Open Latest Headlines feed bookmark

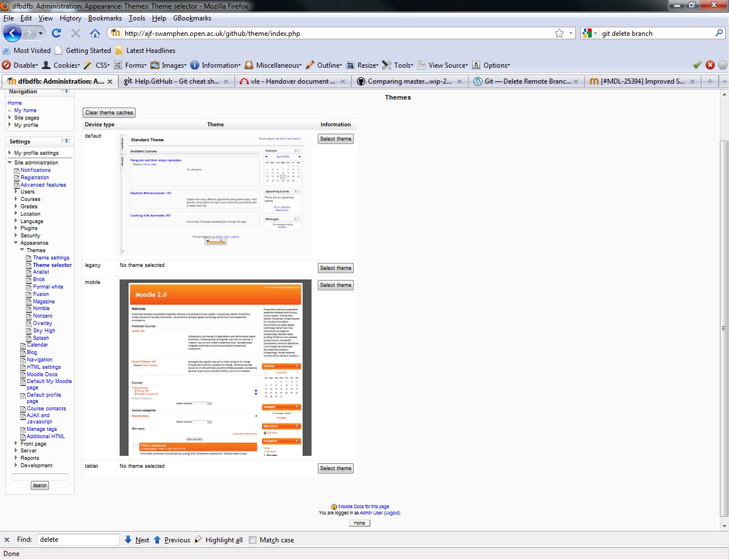[x=145, y=50]
